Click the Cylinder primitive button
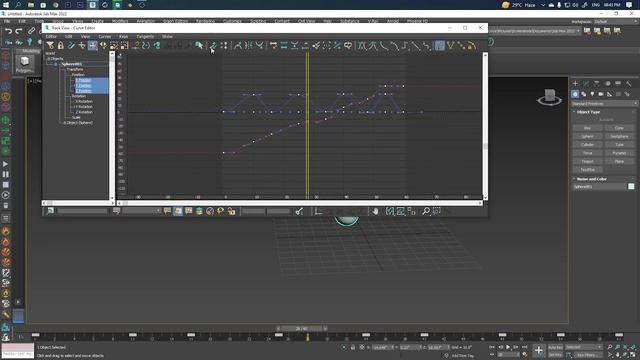The image size is (640, 360). pos(587,145)
